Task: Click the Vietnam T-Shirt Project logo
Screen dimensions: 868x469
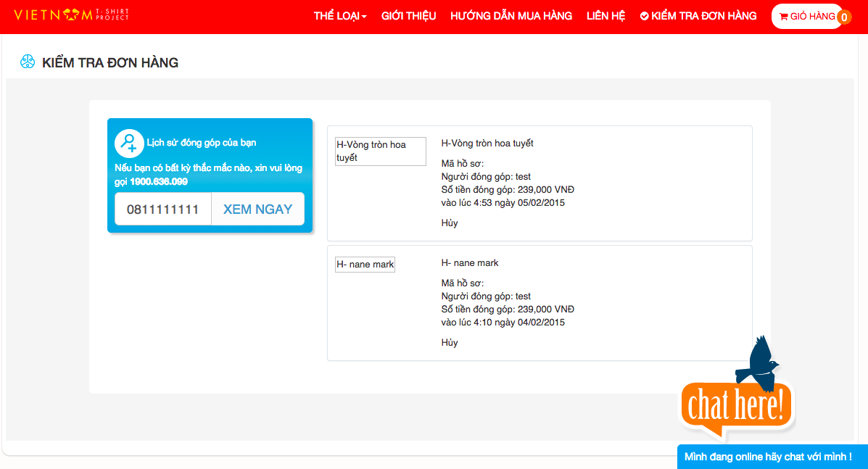Action: [71, 15]
